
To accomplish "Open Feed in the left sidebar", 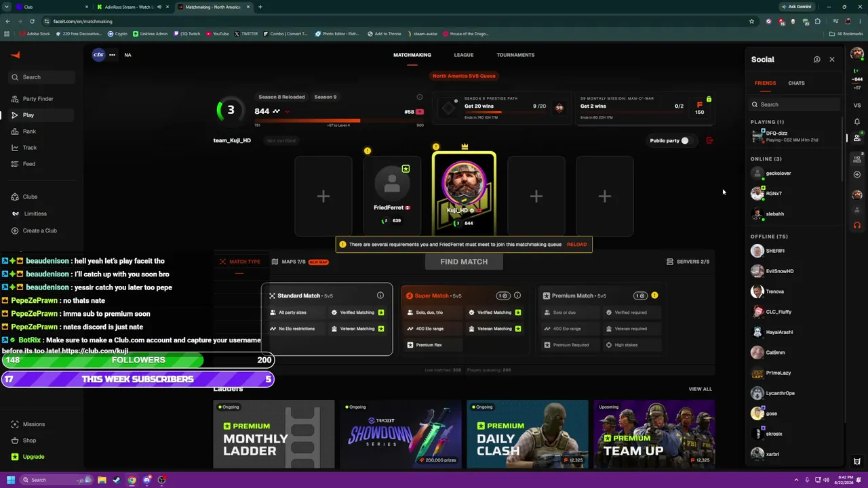I will tap(28, 164).
